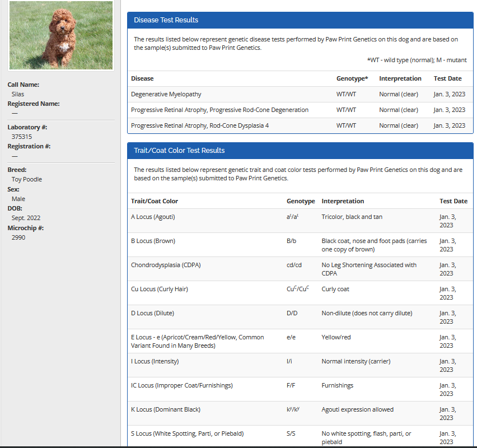Screen dimensions: 477x448
Task: Click the IC Locus (Improper Coat/Furnishings) trait name
Action: 181,385
